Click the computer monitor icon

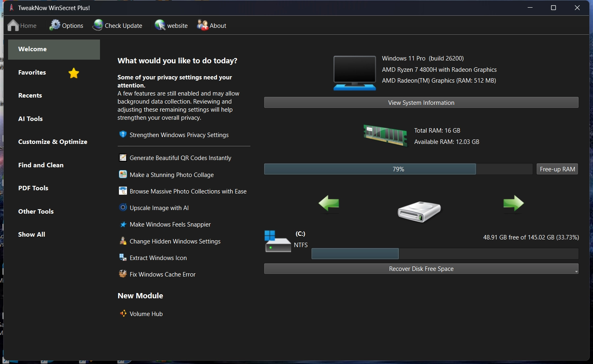tap(355, 73)
